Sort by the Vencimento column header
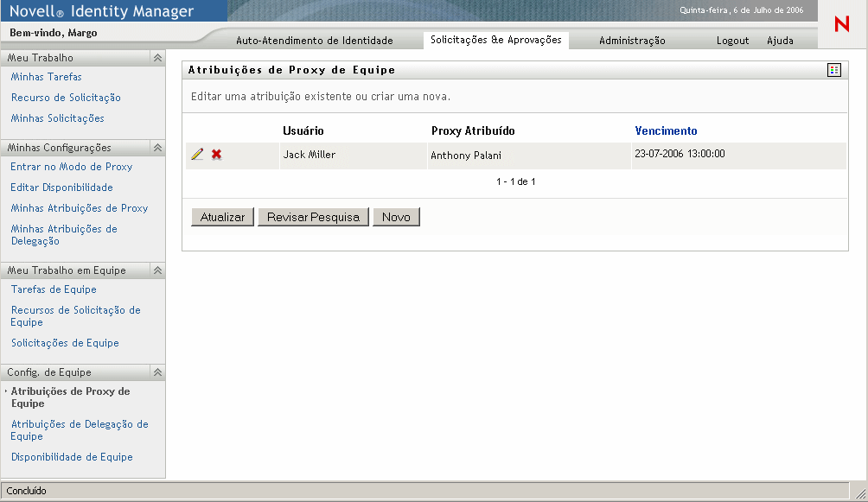Screen dimensions: 868x502 point(666,131)
